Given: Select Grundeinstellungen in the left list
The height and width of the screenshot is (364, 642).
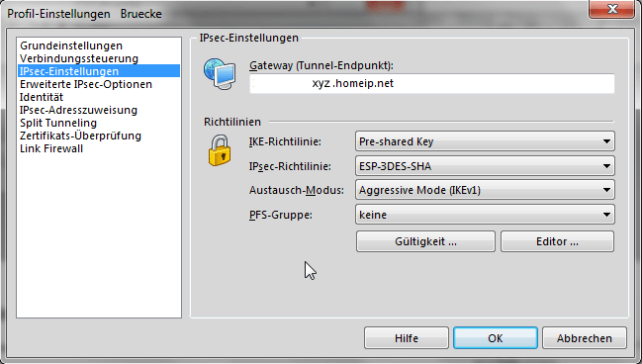Looking at the screenshot, I should [71, 45].
